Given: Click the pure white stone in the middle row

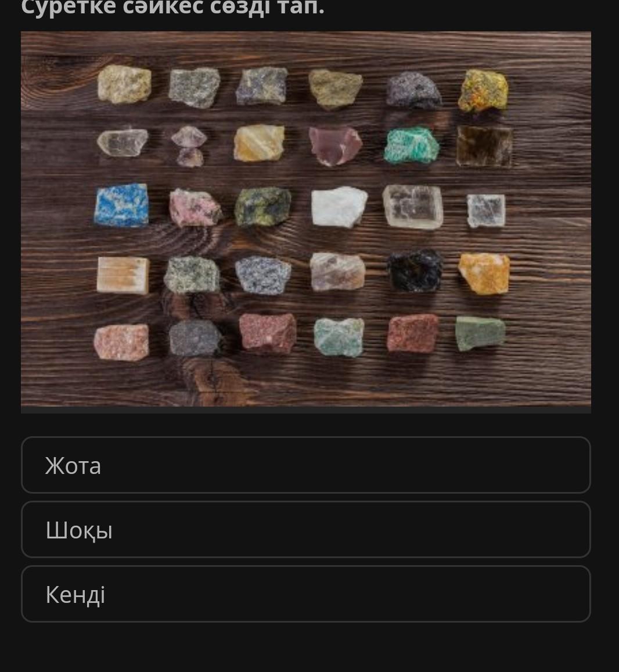Looking at the screenshot, I should click(x=339, y=207).
